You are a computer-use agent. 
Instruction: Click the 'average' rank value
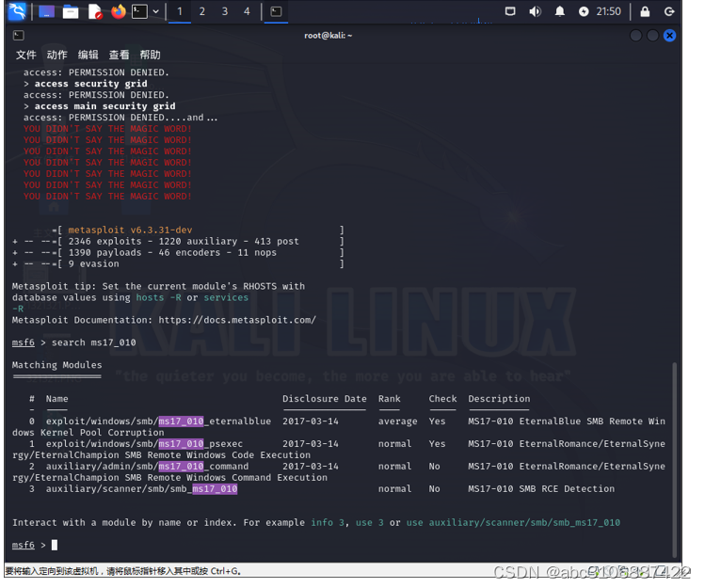[x=397, y=421]
